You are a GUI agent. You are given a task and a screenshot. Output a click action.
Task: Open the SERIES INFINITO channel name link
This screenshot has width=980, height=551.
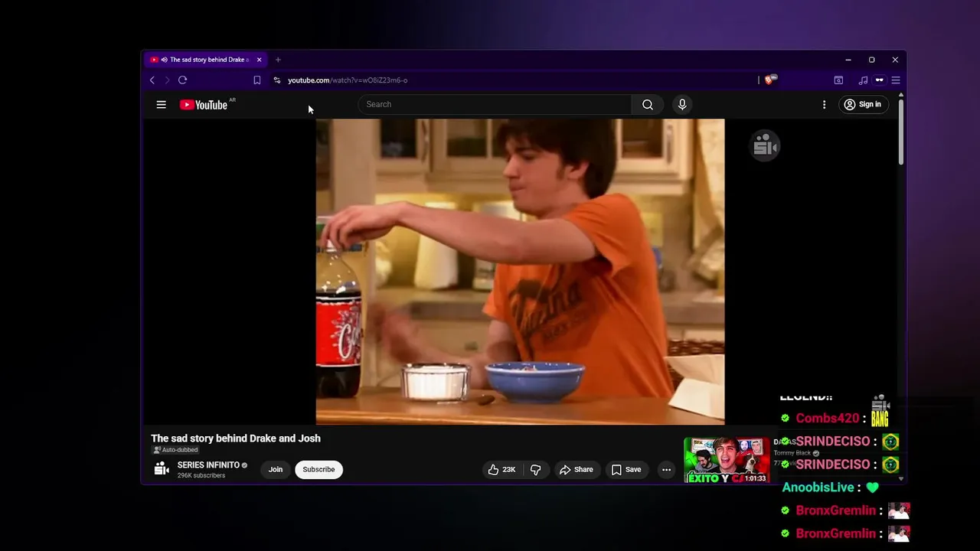pos(208,465)
